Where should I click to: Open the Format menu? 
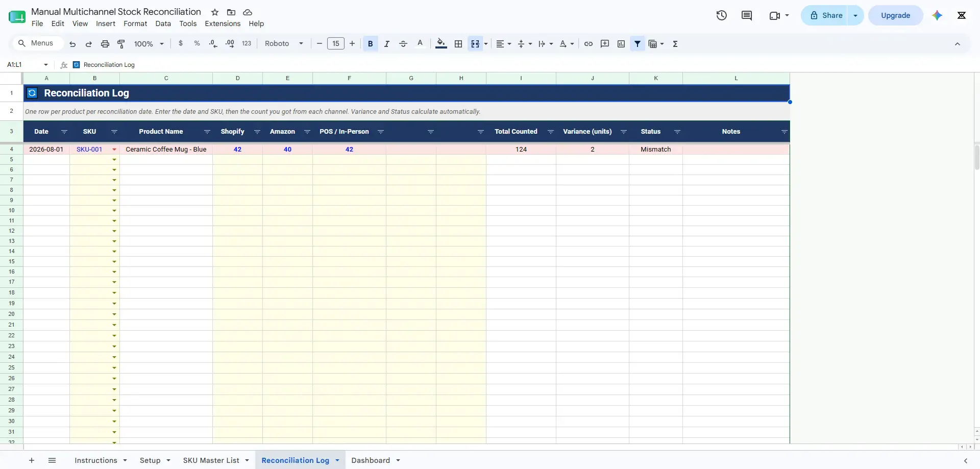pyautogui.click(x=135, y=23)
